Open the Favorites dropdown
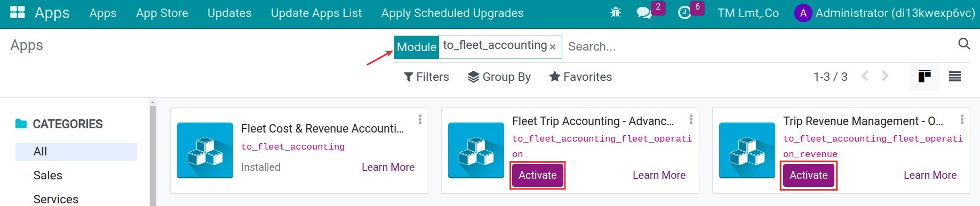Image resolution: width=980 pixels, height=206 pixels. point(580,77)
